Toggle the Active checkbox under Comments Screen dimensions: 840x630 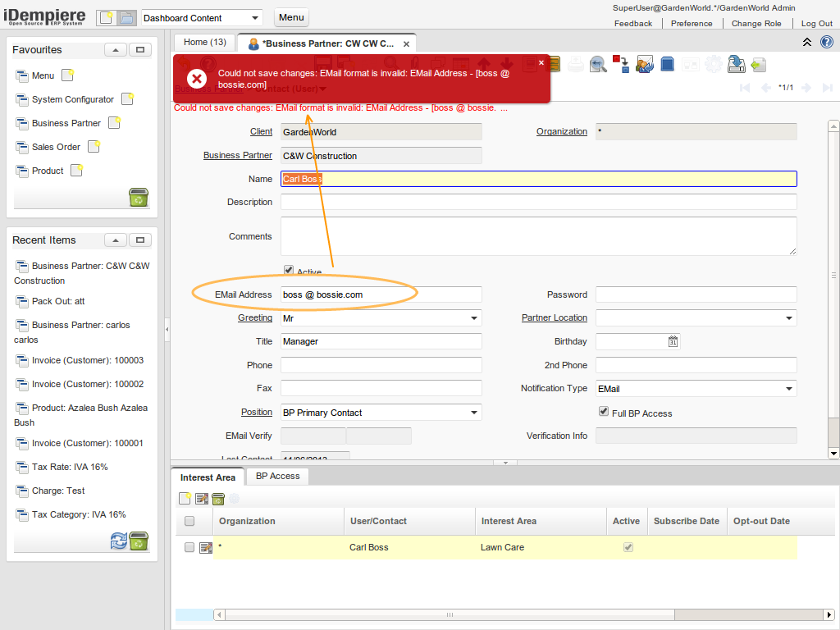289,271
